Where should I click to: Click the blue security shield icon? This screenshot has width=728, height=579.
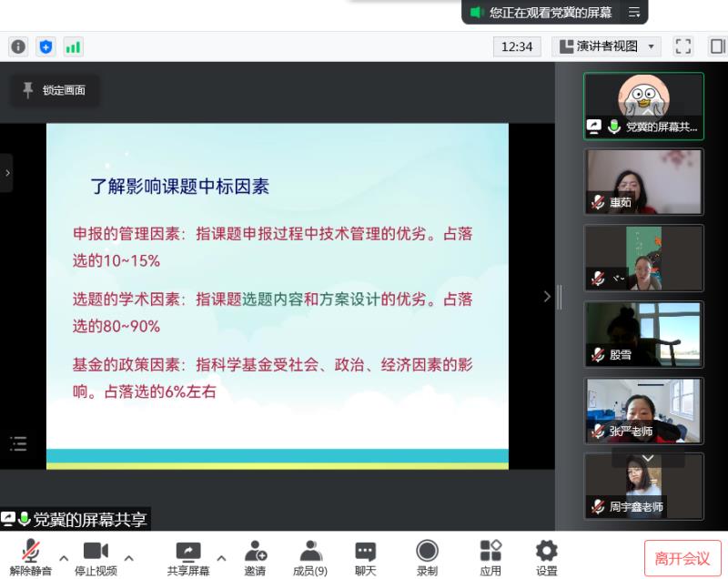(x=45, y=46)
